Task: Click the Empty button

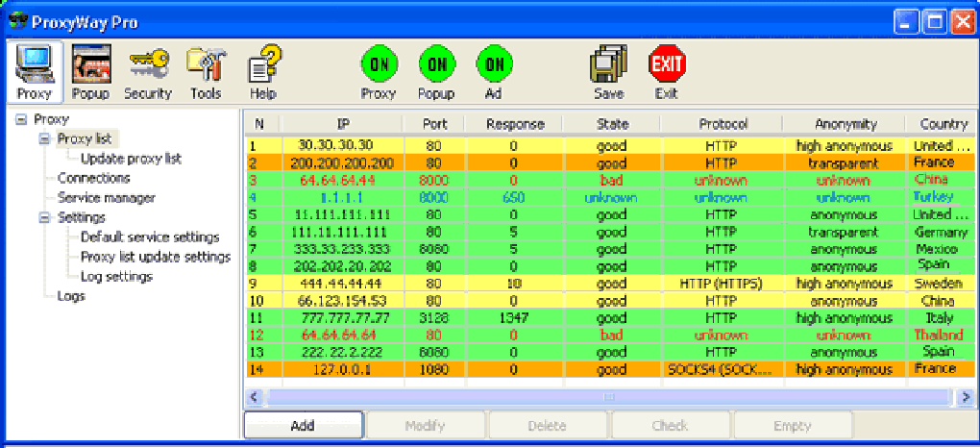Action: click(x=793, y=426)
